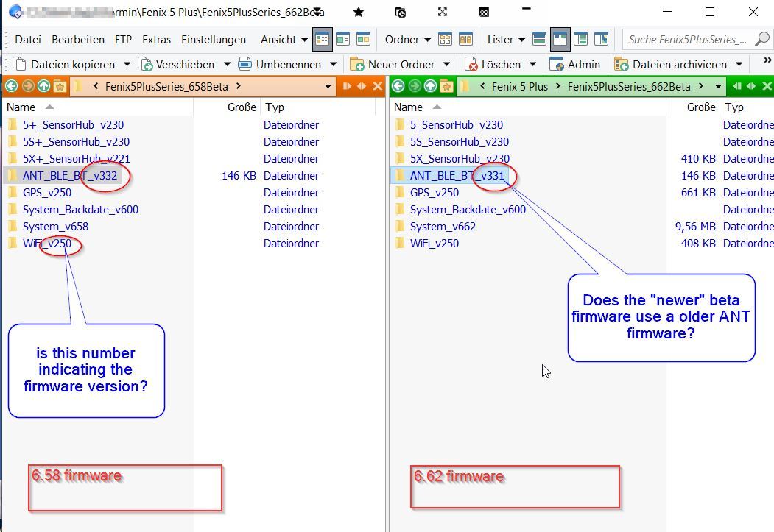Image resolution: width=774 pixels, height=532 pixels.
Task: Select the third view mode icon after Ansicht
Action: tap(363, 39)
